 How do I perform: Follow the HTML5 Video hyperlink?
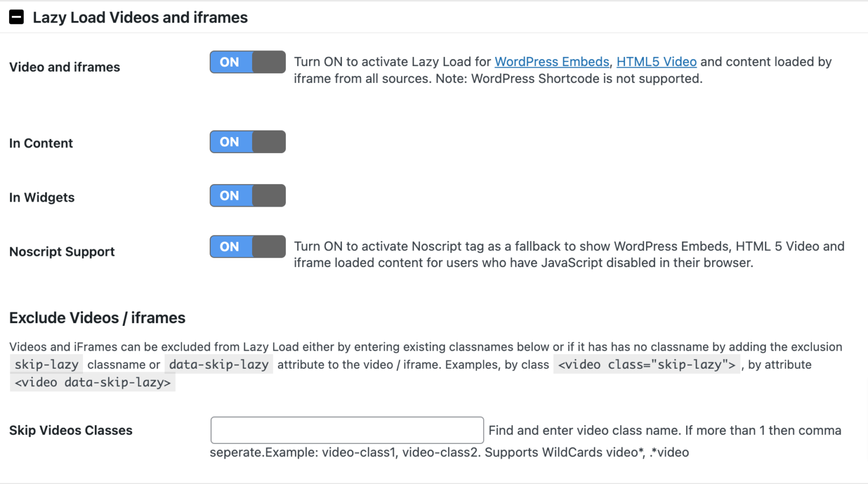coord(656,62)
